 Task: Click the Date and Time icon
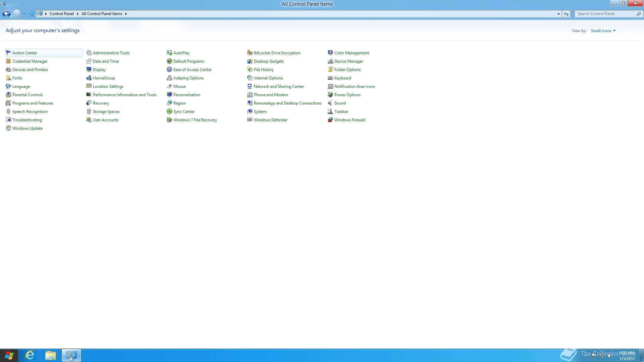coord(89,61)
